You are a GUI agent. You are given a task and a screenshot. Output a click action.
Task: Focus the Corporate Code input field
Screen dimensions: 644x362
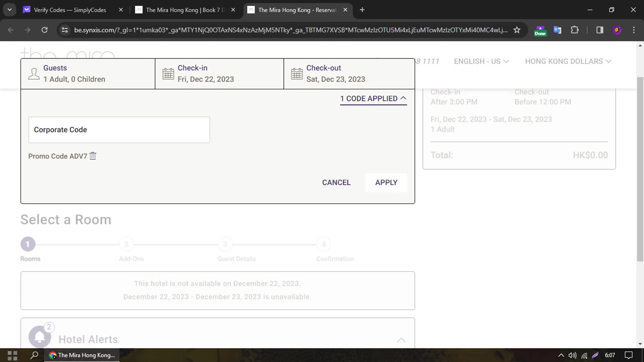pyautogui.click(x=119, y=130)
